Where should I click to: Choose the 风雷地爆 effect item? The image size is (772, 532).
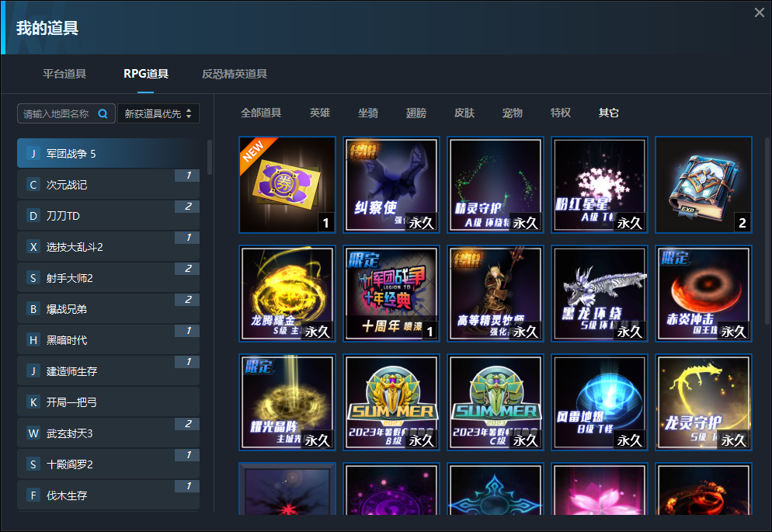click(x=600, y=402)
